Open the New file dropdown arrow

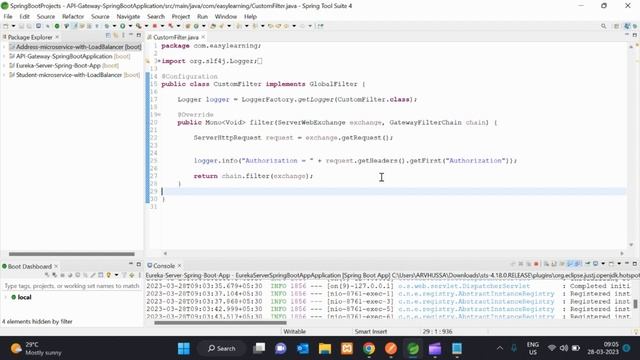click(x=13, y=26)
